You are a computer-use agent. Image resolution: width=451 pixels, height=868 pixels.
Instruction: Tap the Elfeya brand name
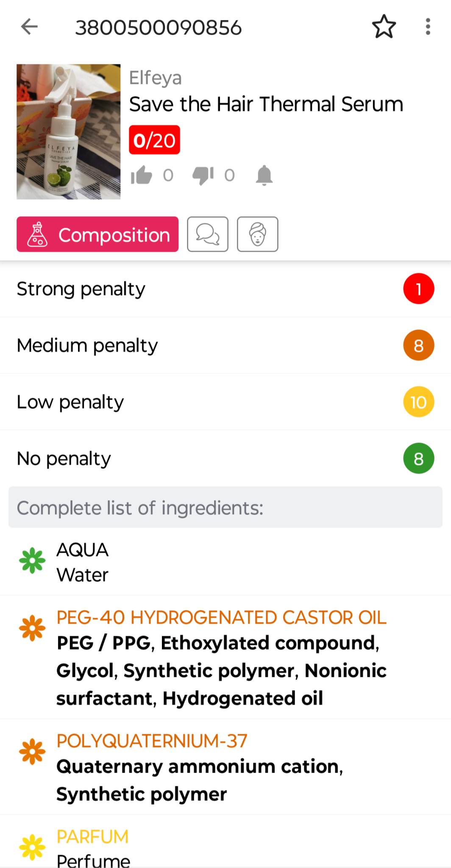click(x=155, y=78)
